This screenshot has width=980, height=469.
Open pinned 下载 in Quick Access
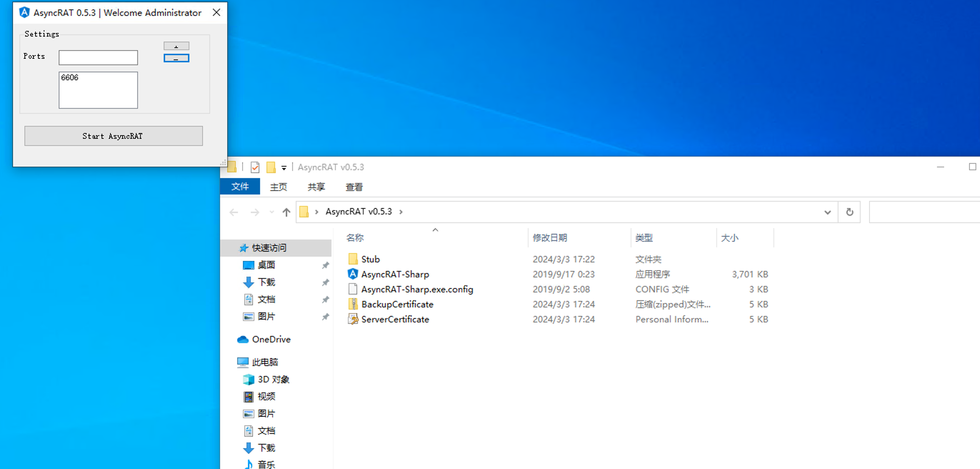[x=266, y=282]
